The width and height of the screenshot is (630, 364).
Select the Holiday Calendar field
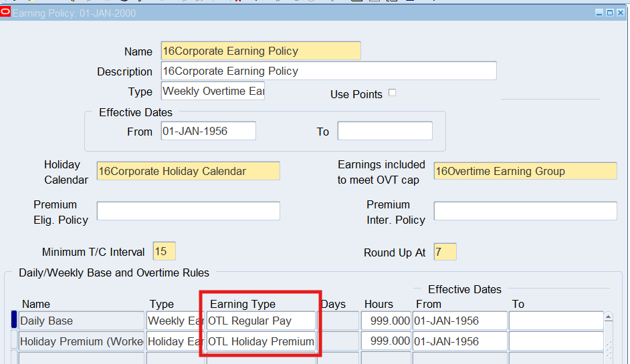[188, 171]
